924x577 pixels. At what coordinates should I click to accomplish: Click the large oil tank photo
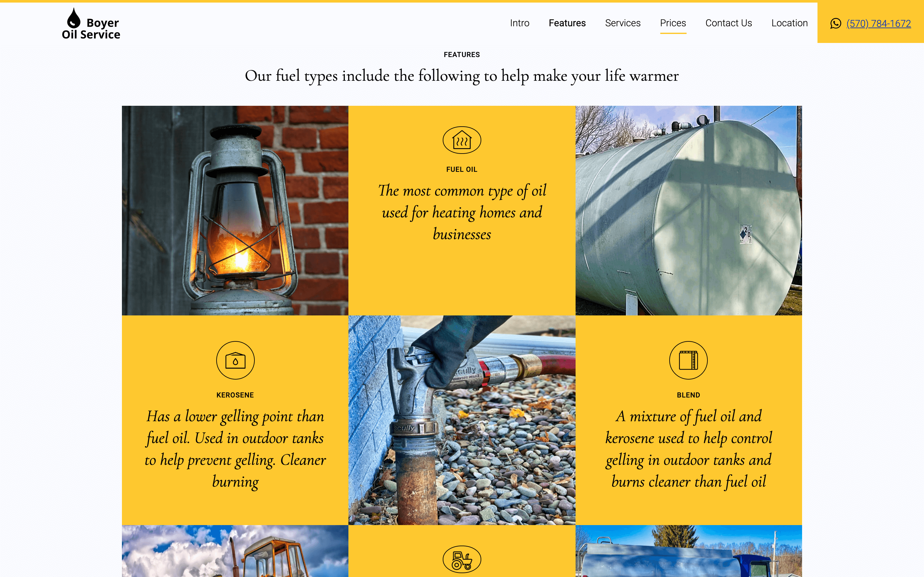coord(689,210)
